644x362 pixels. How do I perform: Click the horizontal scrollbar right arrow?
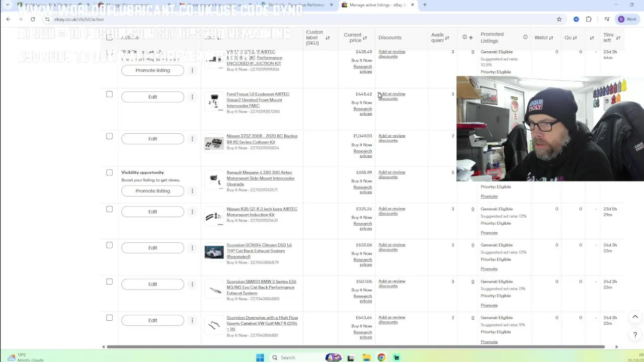pos(616,347)
